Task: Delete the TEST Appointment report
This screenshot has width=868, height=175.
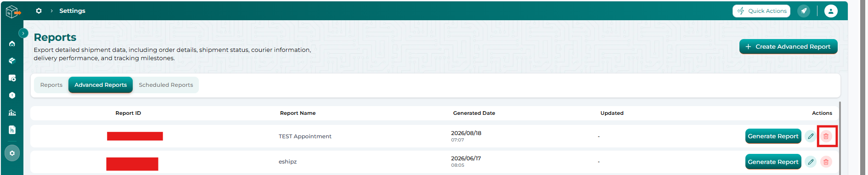Action: click(x=826, y=136)
